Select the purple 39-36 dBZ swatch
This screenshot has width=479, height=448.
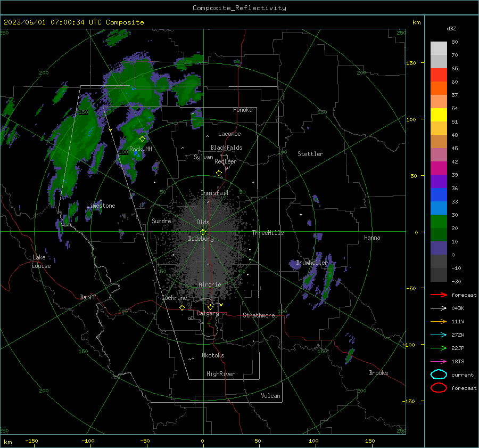pyautogui.click(x=439, y=182)
